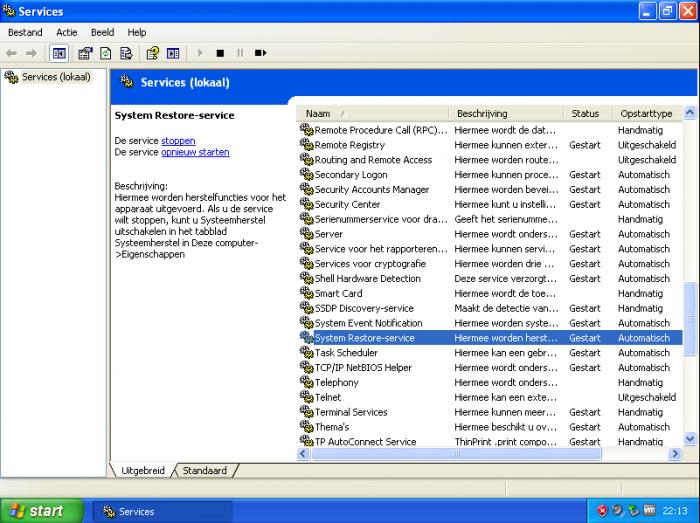This screenshot has width=700, height=523.
Task: Switch to the Uitgebreid tab
Action: point(143,470)
